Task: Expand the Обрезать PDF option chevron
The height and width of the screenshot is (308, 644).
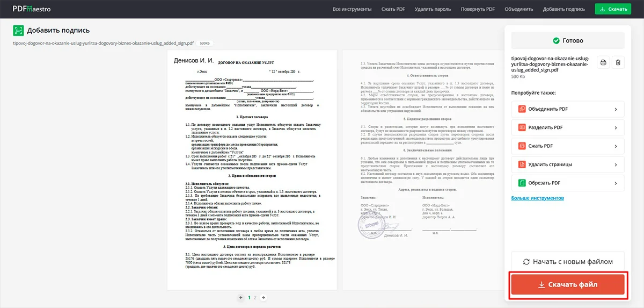Action: click(x=616, y=182)
